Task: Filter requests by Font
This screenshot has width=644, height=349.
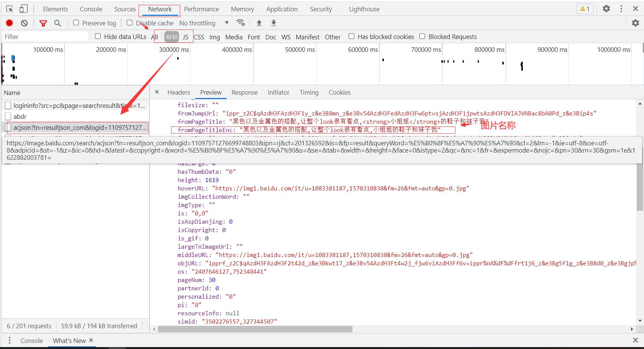Action: (x=254, y=37)
